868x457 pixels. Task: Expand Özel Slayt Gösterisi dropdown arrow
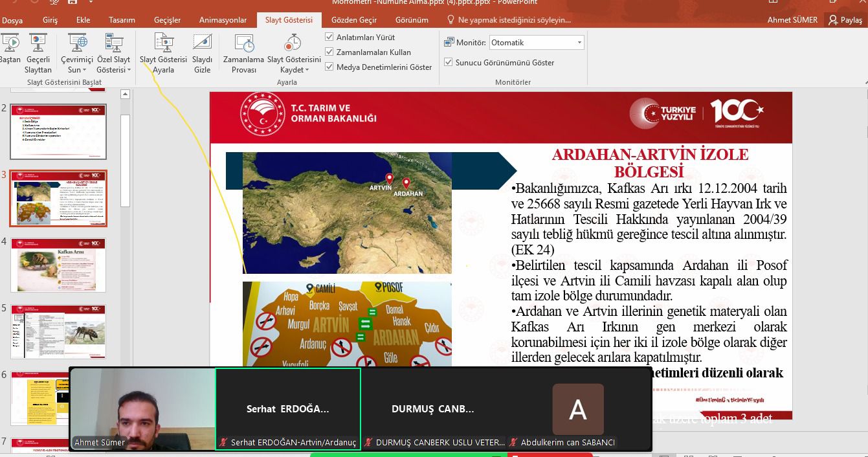tap(129, 70)
